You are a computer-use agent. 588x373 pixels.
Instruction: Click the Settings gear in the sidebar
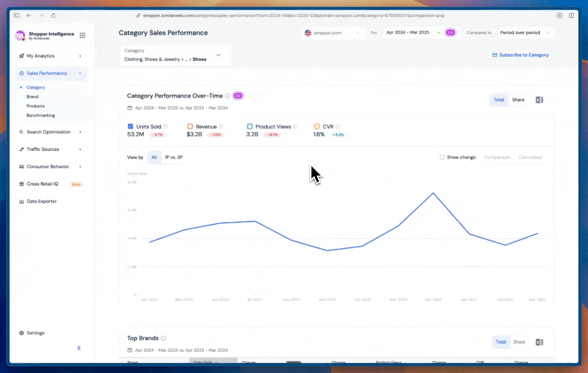click(21, 333)
